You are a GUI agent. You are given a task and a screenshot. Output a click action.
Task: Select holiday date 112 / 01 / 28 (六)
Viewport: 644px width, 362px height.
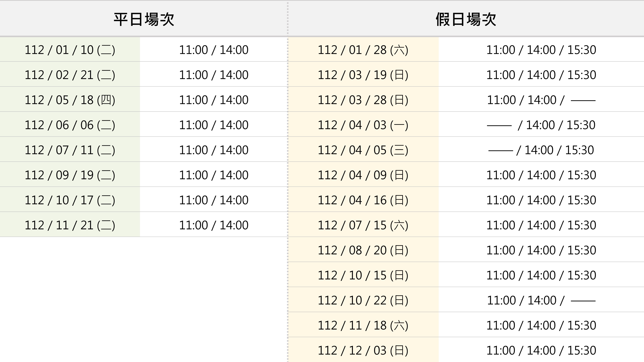coord(363,50)
